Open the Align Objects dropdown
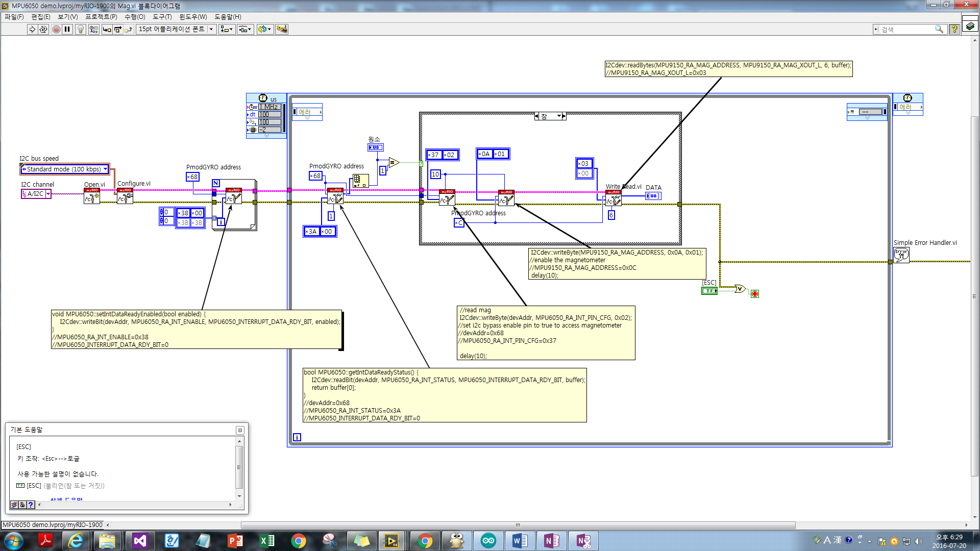Screen dimensions: 980x551 coord(227,30)
